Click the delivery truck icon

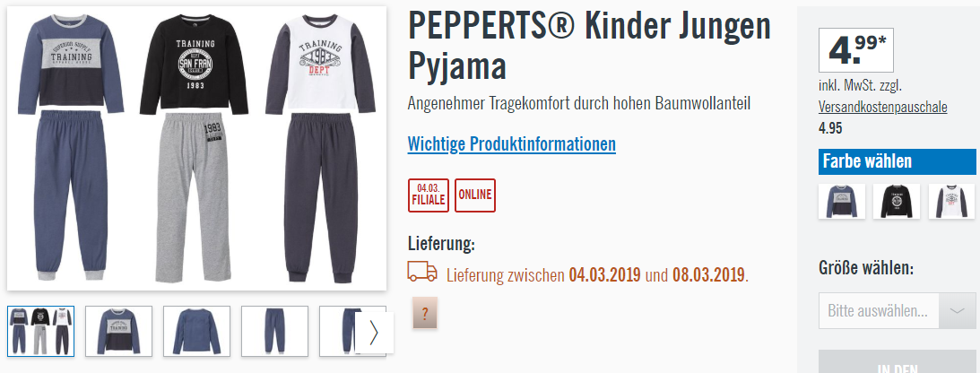tap(422, 271)
